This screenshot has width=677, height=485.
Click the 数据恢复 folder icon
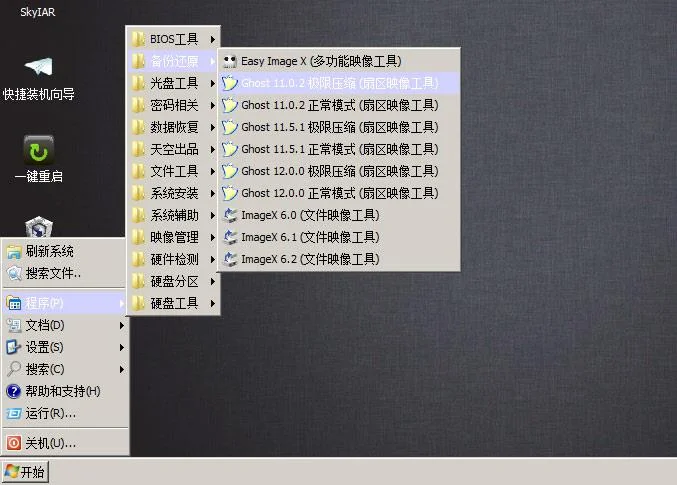pos(138,127)
